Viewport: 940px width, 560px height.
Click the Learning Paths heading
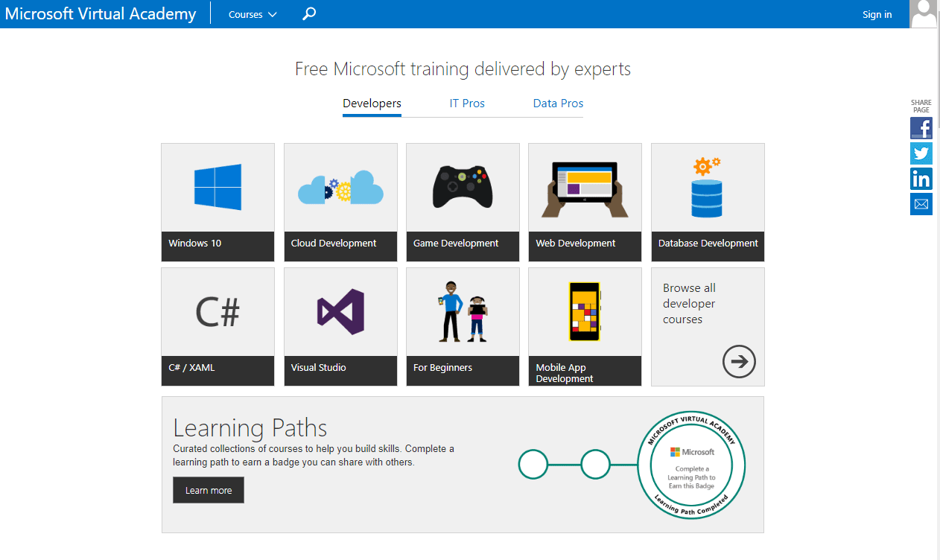tap(250, 428)
